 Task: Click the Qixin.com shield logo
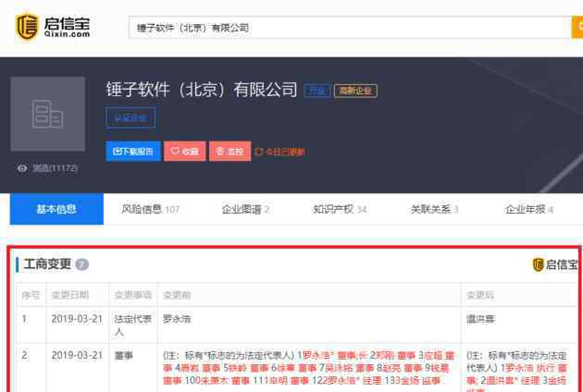click(x=27, y=27)
